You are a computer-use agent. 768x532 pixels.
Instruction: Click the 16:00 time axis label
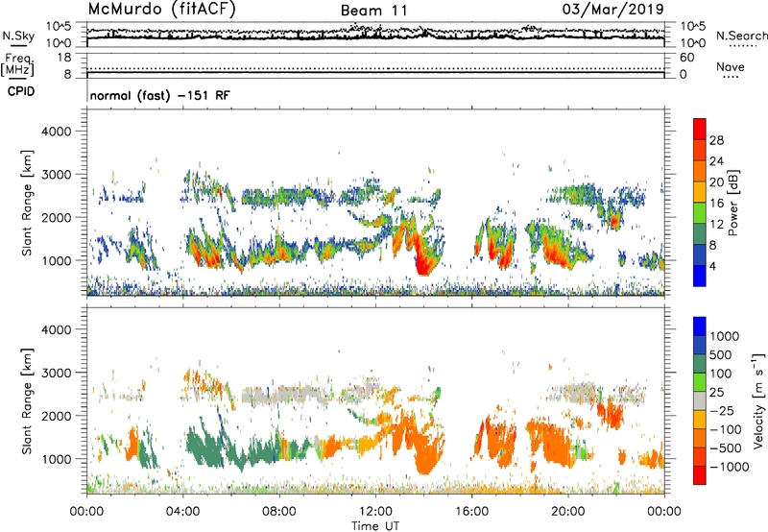471,512
